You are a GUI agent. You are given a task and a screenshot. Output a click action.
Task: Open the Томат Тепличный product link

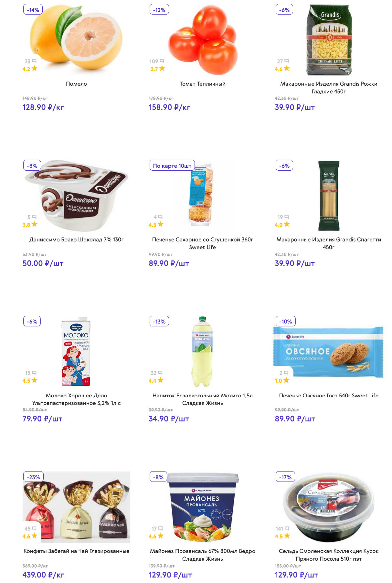pos(202,84)
